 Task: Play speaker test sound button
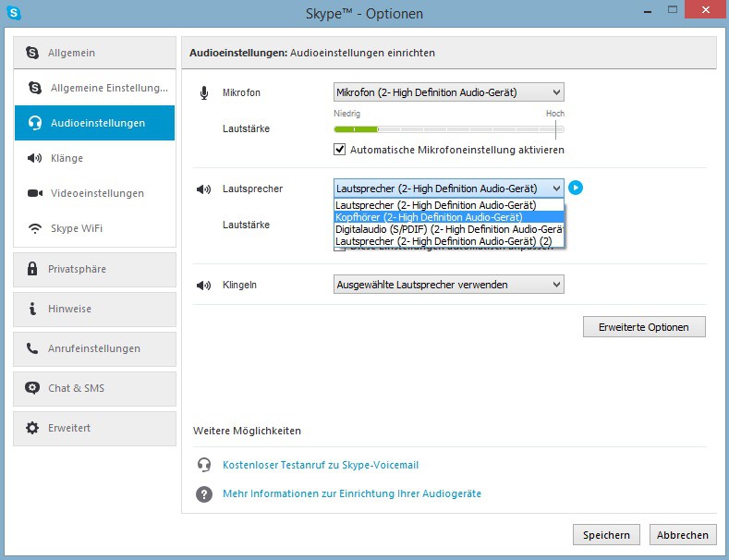tap(576, 189)
